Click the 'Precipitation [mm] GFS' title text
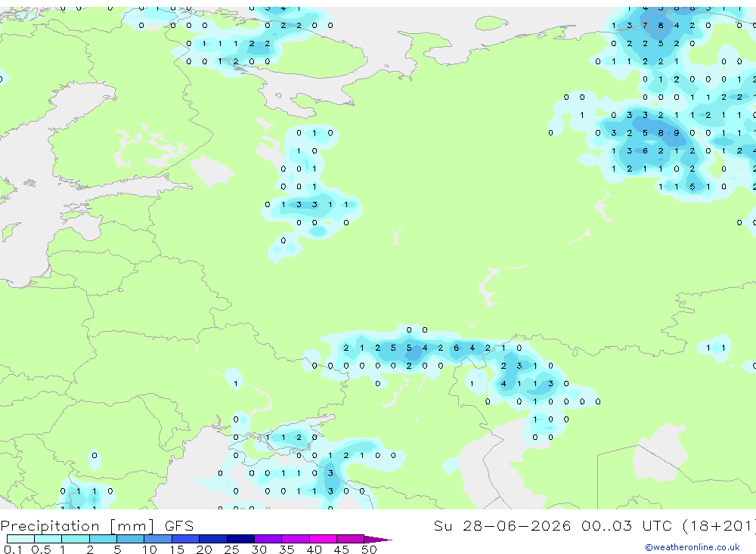Viewport: 756px width, 554px height. [97, 526]
